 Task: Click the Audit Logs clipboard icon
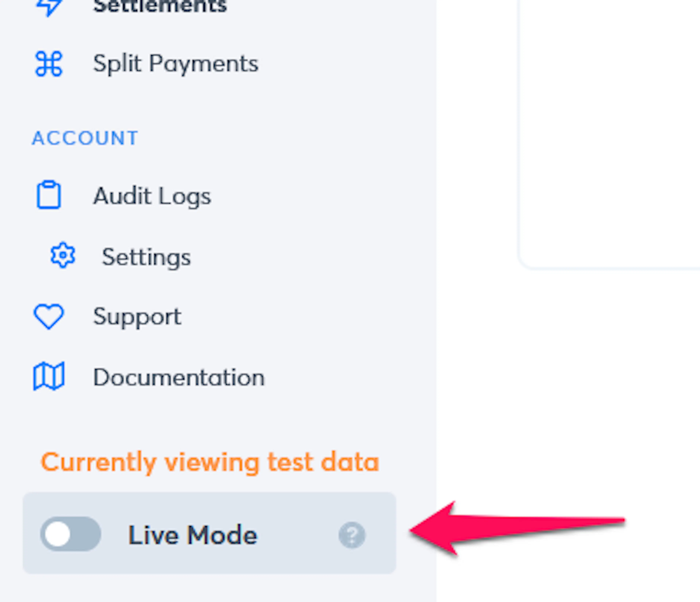pyautogui.click(x=49, y=195)
